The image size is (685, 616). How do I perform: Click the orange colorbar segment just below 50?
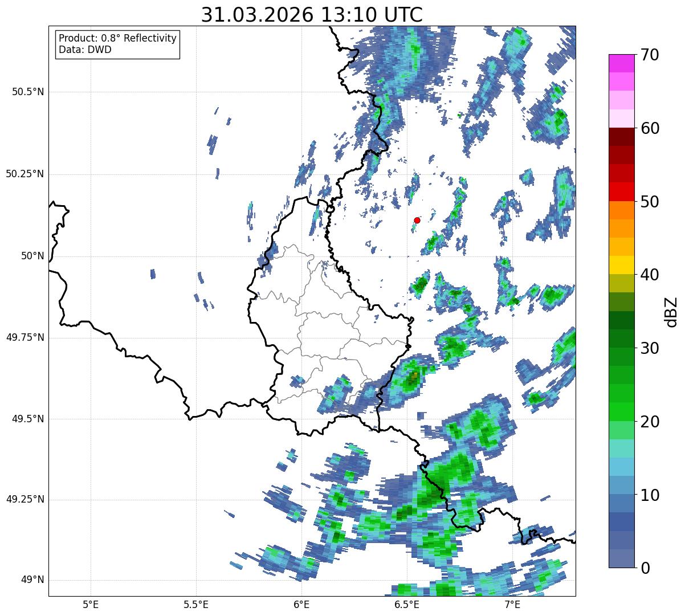click(621, 210)
